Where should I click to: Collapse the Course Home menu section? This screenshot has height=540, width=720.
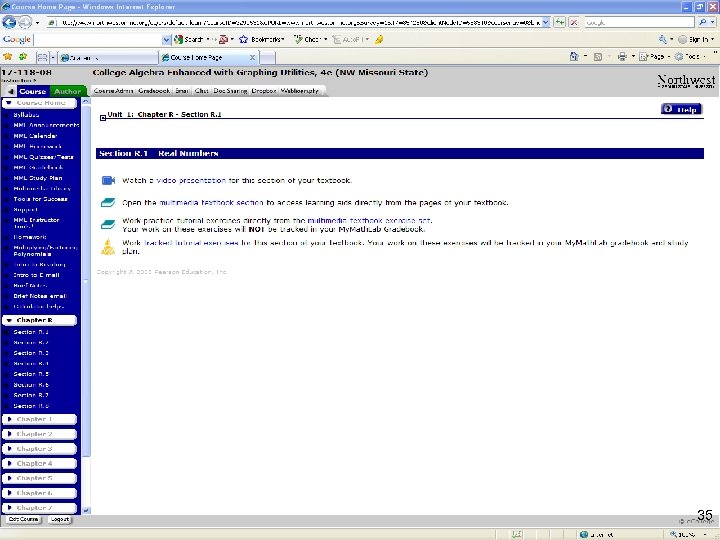(9, 103)
